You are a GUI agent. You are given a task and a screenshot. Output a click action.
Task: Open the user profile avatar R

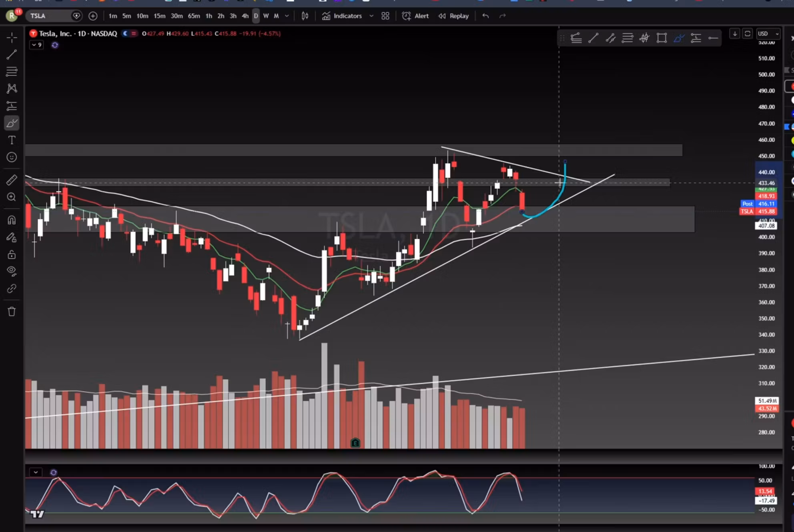[x=12, y=16]
